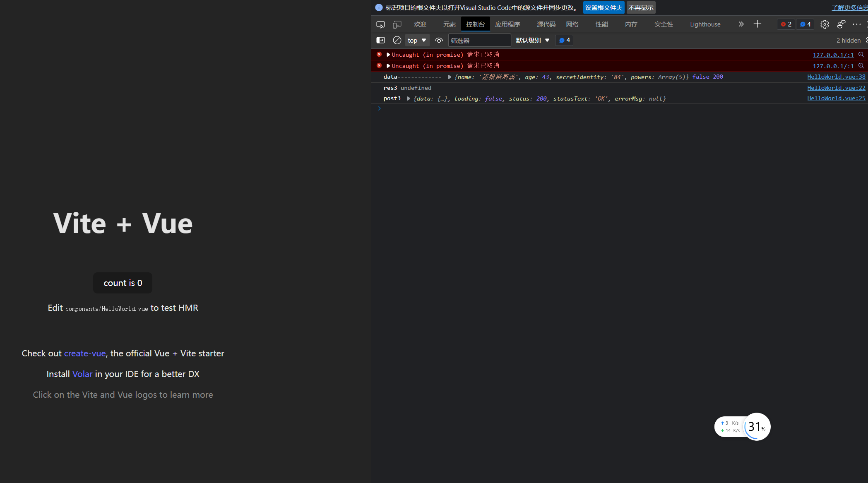The height and width of the screenshot is (483, 868).
Task: Expand the post3 logged object
Action: click(x=409, y=99)
